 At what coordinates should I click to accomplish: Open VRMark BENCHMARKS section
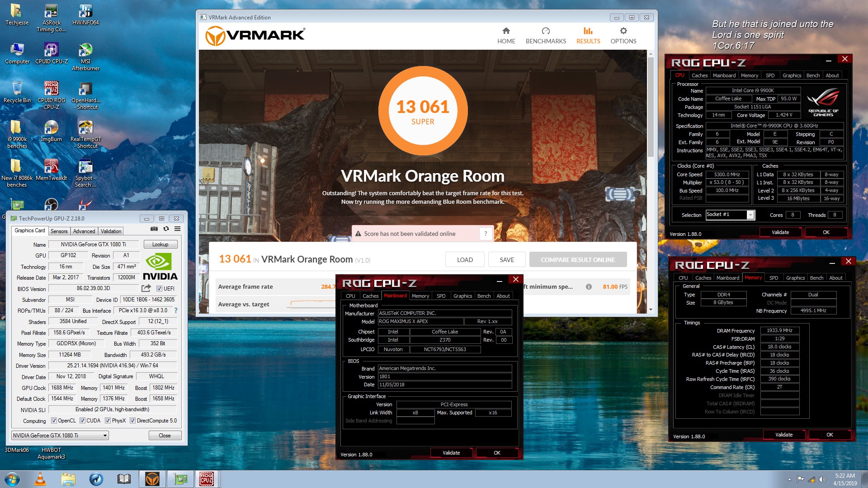coord(546,35)
